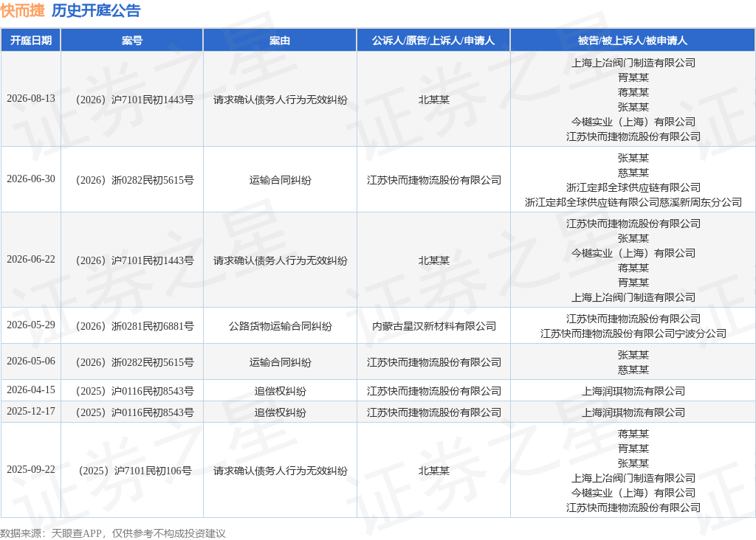Click 追偿权纠纷 in the 2026-04-15 row

[x=280, y=391]
